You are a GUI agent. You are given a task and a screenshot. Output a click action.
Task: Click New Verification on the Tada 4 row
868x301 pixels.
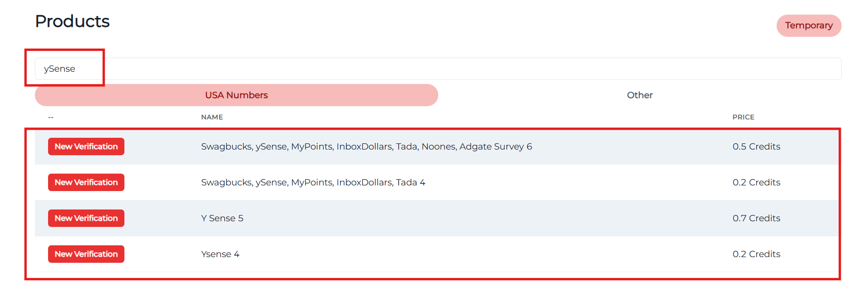coord(86,182)
